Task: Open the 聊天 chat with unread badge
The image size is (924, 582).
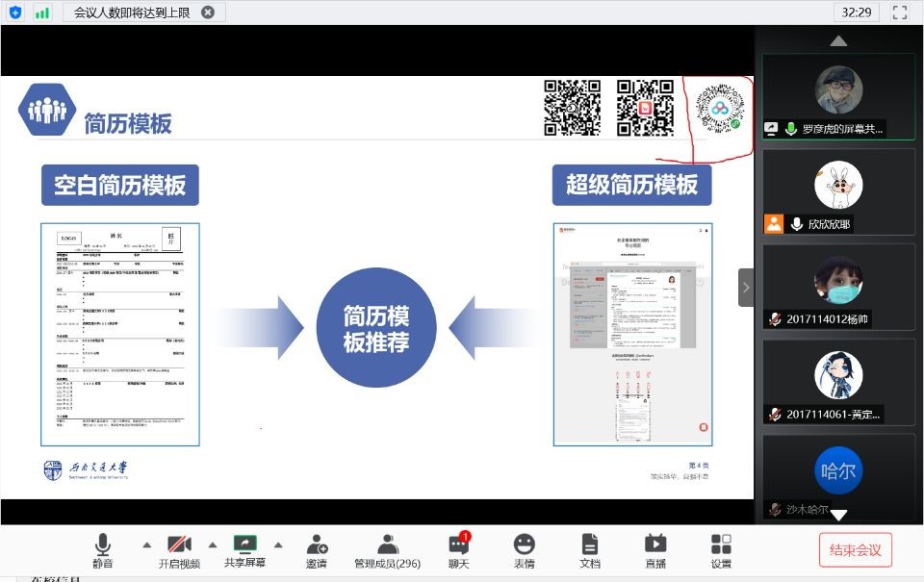Action: pos(459,551)
